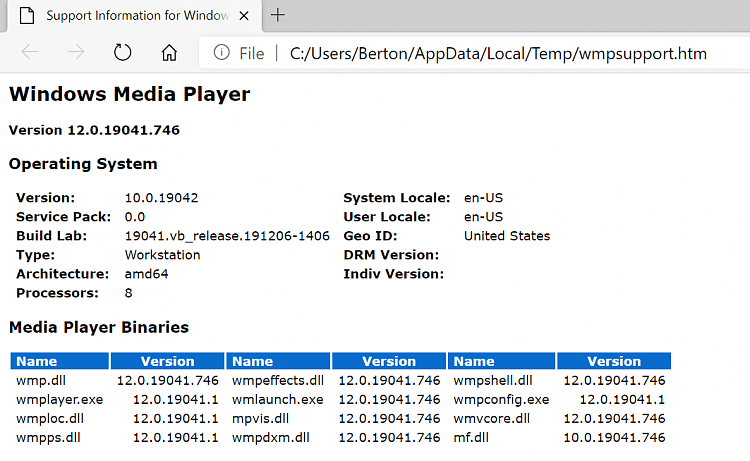The width and height of the screenshot is (750, 461).
Task: Click the wmp.dll table cell
Action: (x=41, y=381)
